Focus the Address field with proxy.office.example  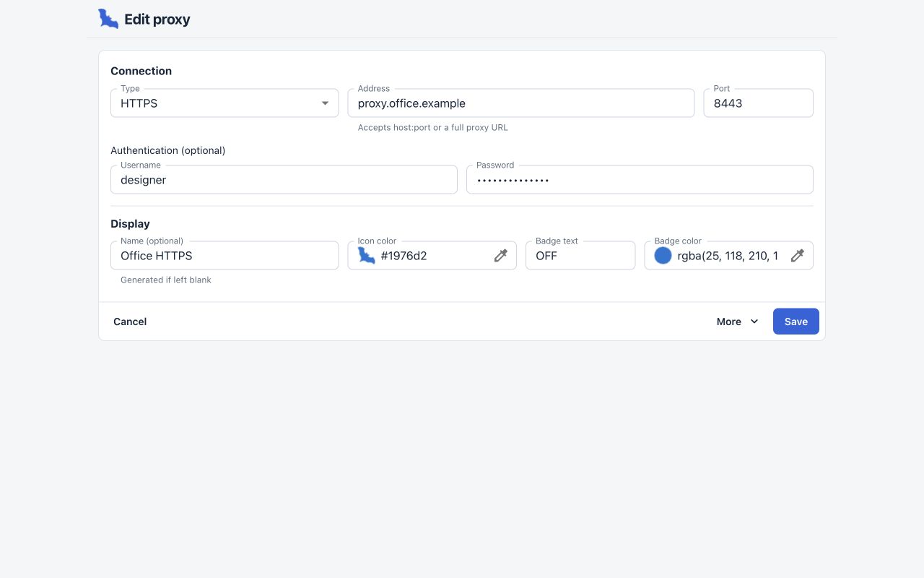coord(521,103)
